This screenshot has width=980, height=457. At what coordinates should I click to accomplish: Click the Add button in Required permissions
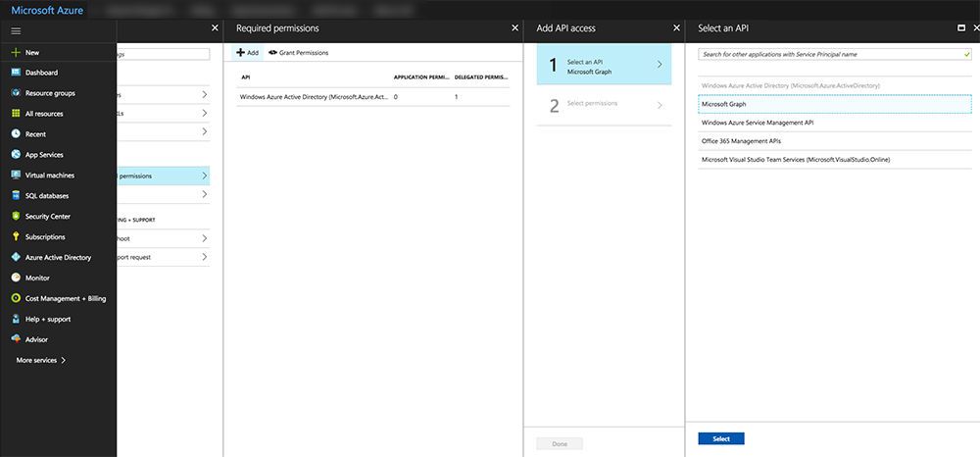pyautogui.click(x=247, y=53)
